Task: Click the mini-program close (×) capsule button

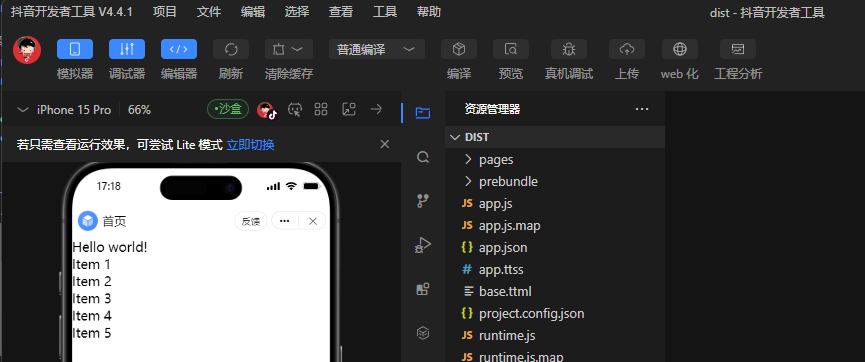Action: pyautogui.click(x=313, y=221)
